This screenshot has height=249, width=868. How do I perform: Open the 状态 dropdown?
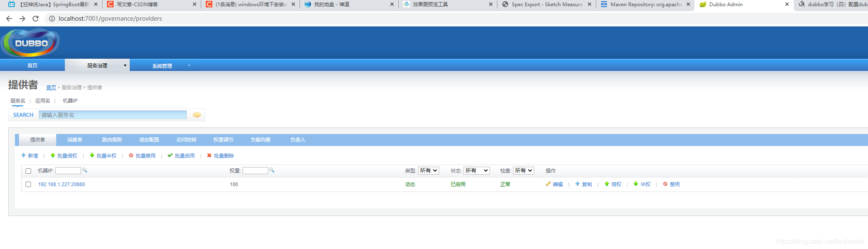477,170
